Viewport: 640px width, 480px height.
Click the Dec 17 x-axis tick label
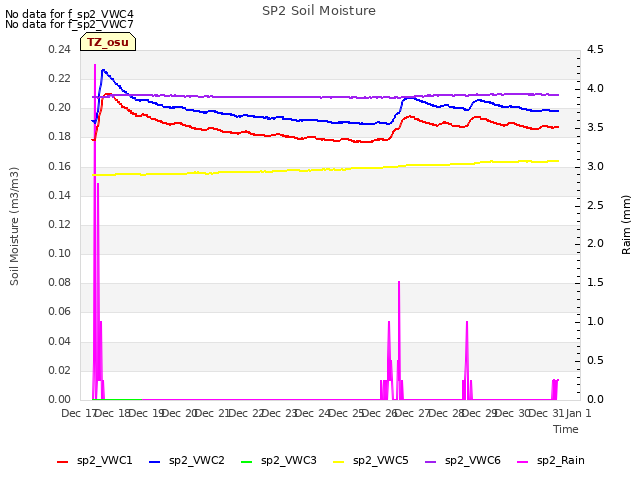pyautogui.click(x=78, y=413)
